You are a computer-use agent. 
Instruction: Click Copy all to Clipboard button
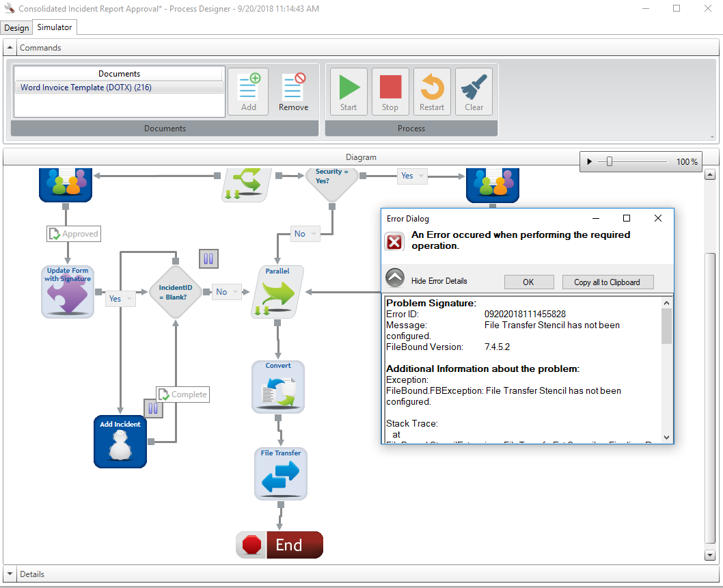point(608,282)
